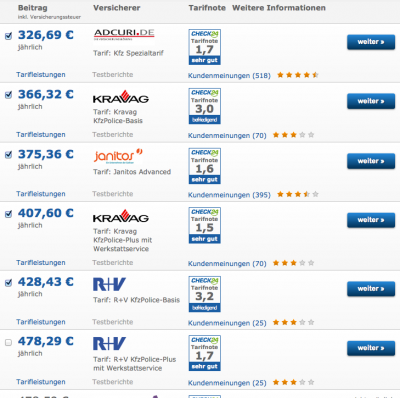Viewport: 400px width, 398px height.
Task: Open the Tarifnote 3,0 badge for Kravag Basis
Action: 205,106
